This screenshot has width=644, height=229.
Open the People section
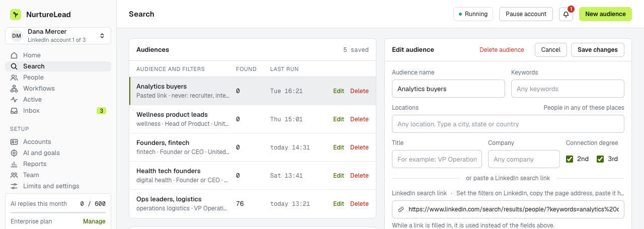coord(58,78)
